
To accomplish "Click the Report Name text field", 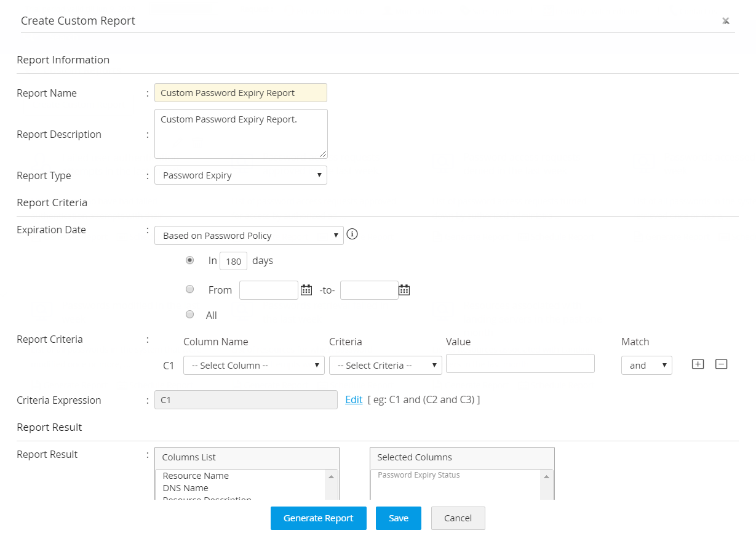I will click(241, 93).
